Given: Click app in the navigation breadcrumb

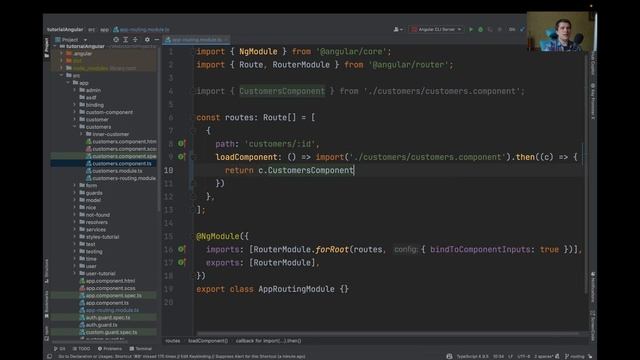Looking at the screenshot, I should tap(104, 29).
